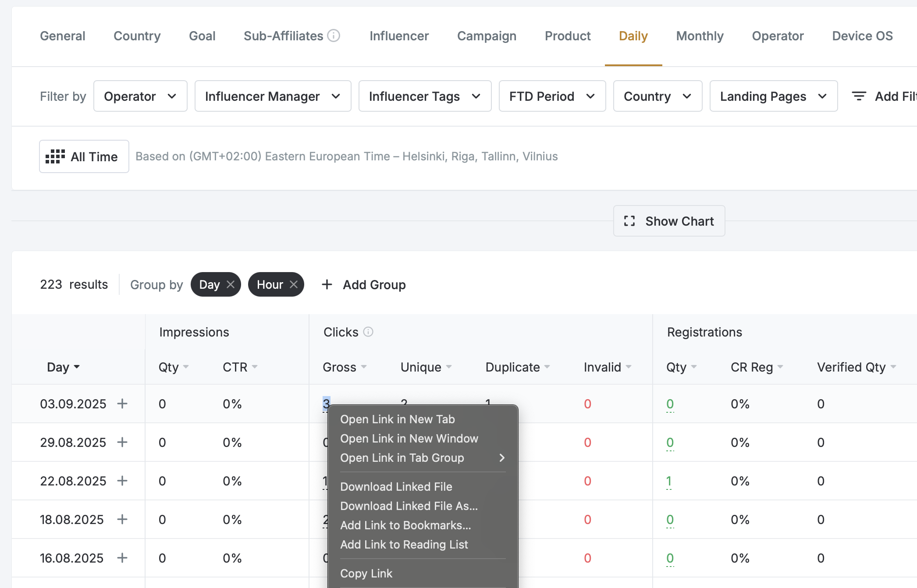Sort by Day column arrow
The image size is (917, 588).
coord(77,367)
